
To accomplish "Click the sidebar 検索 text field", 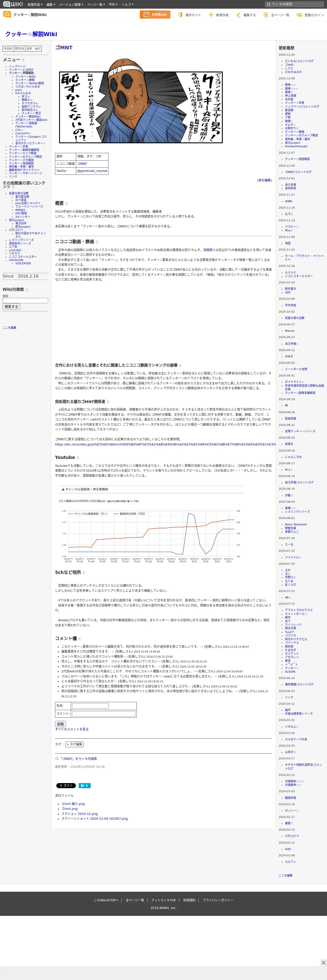I will (x=25, y=300).
